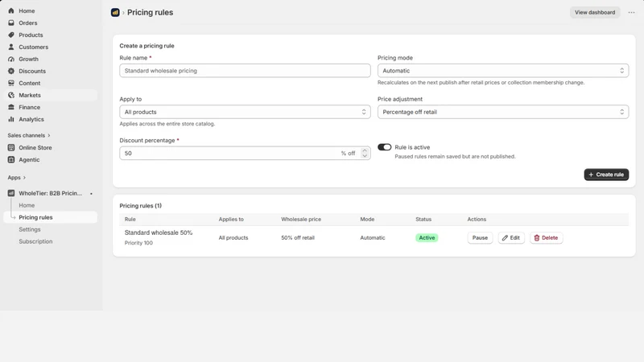Click the Create rule button
Viewport: 644px width, 362px height.
pos(606,175)
